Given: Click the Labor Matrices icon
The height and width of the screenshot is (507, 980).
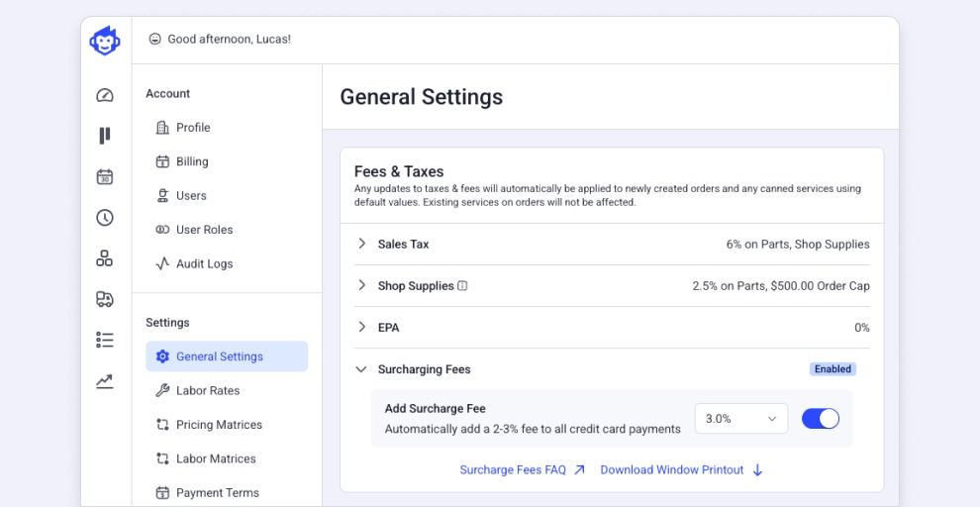Looking at the screenshot, I should point(162,458).
